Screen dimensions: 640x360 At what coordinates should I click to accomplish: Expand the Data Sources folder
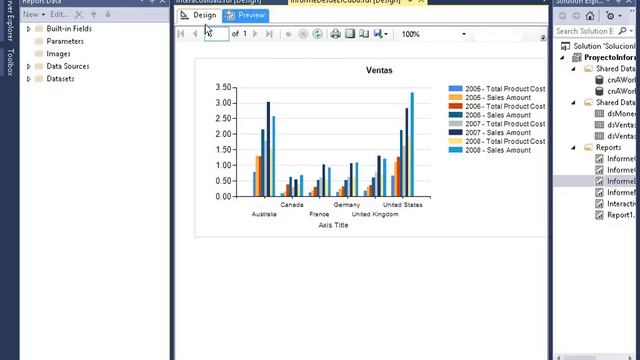(x=29, y=66)
